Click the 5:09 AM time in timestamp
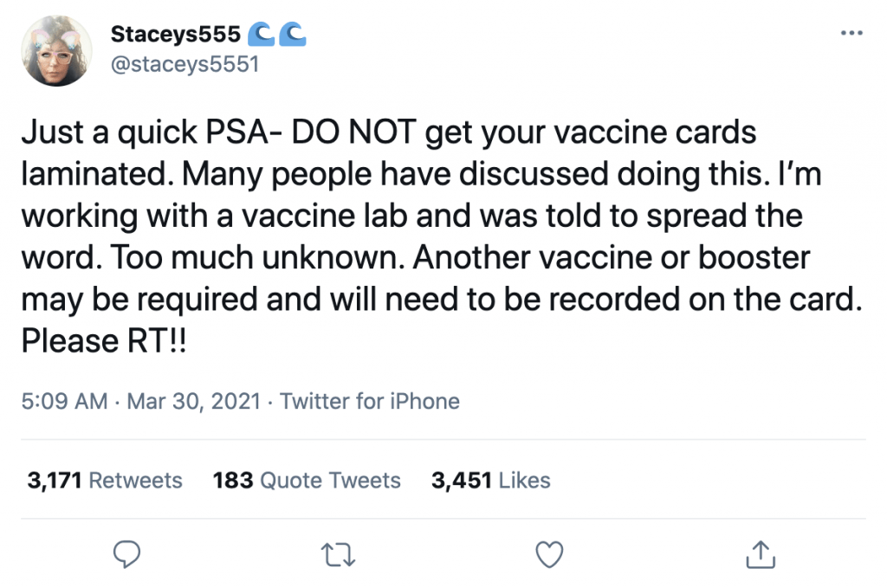Screen dimensions: 887x588 tap(65, 402)
